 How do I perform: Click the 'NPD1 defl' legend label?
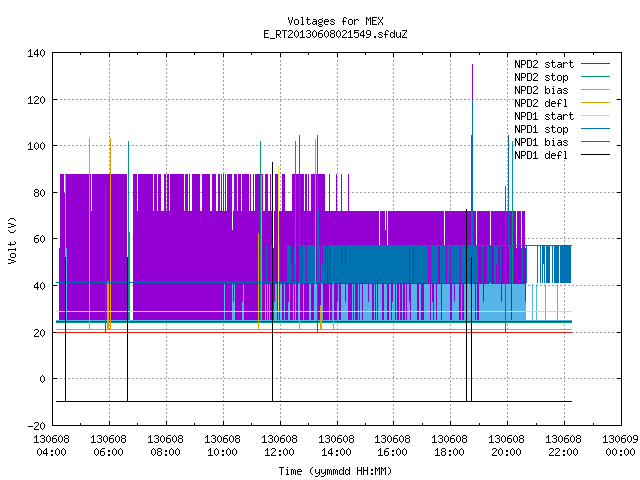[541, 156]
